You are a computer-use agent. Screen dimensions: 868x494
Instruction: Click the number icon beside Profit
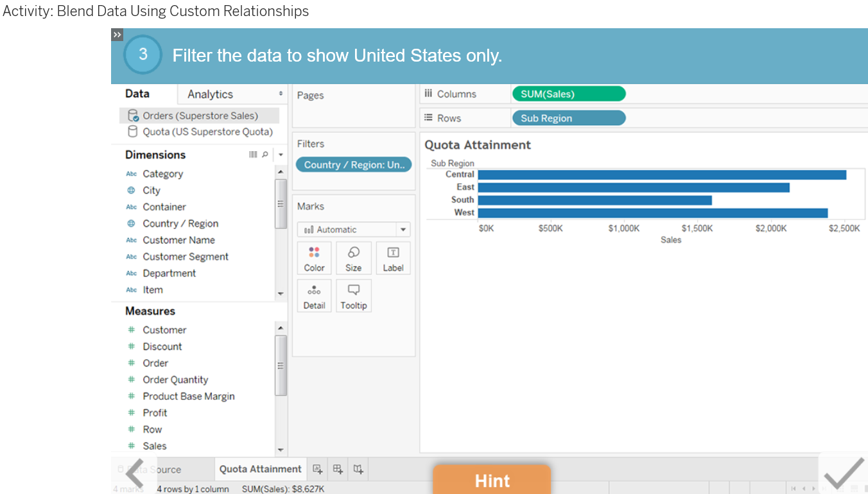pos(131,413)
